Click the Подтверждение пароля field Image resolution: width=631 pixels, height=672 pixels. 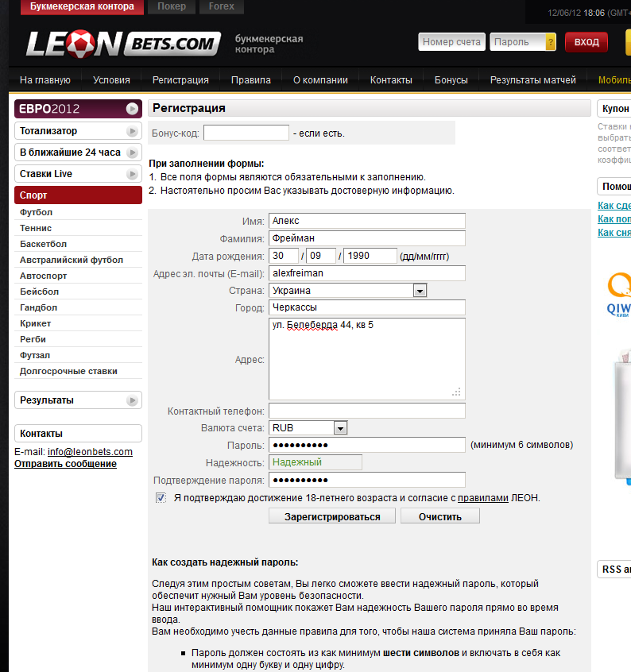(x=367, y=480)
